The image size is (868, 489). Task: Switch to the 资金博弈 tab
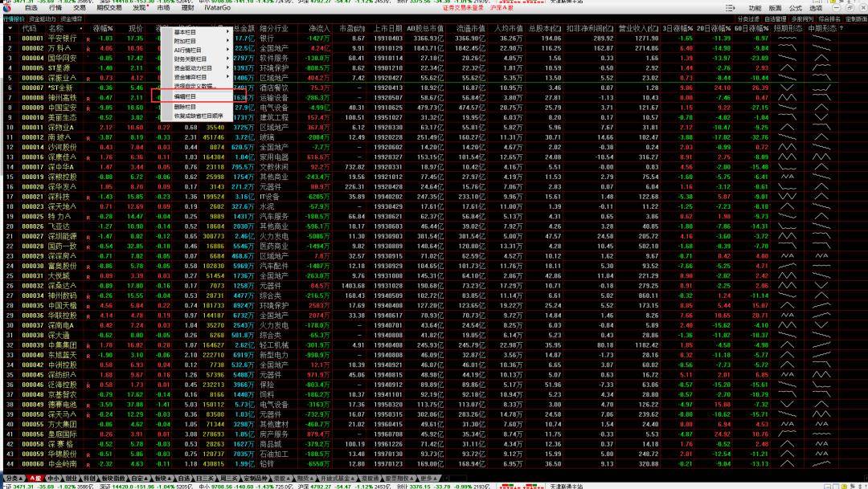[x=72, y=18]
